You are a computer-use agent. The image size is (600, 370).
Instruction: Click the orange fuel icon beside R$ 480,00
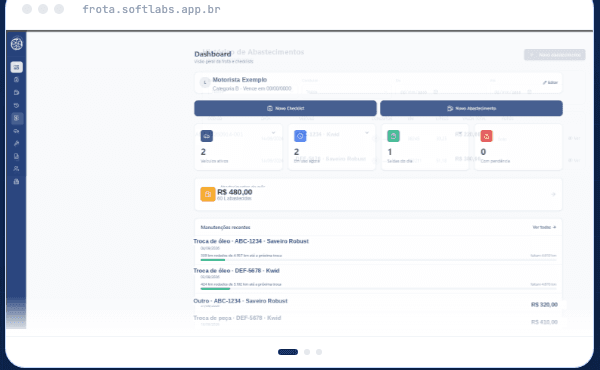208,194
